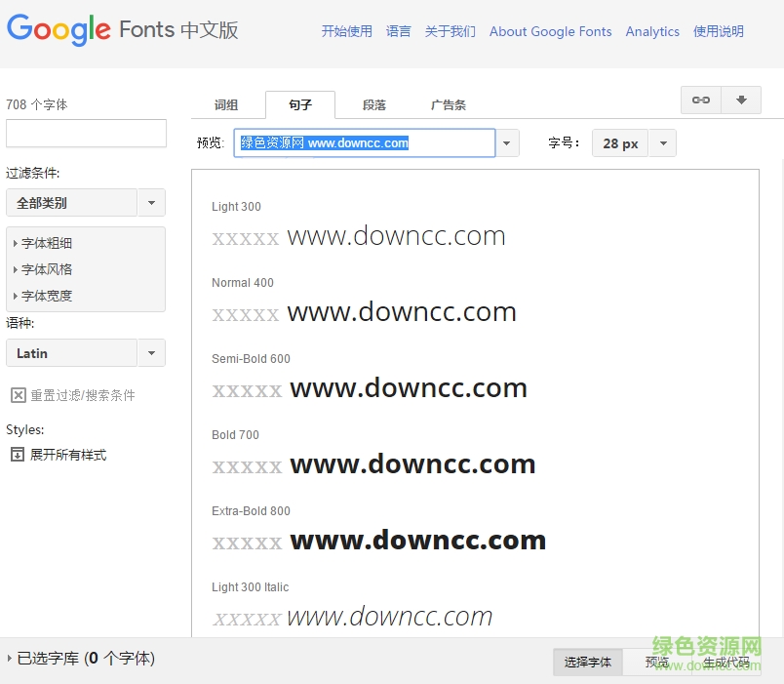Click the download fonts arrow icon
This screenshot has height=684, width=784.
point(740,100)
